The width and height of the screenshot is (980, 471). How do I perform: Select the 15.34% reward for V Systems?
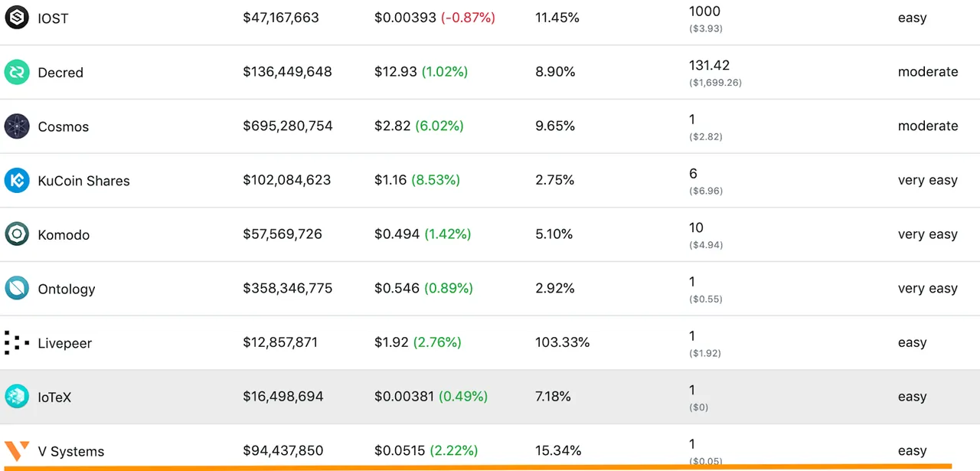[x=558, y=450]
